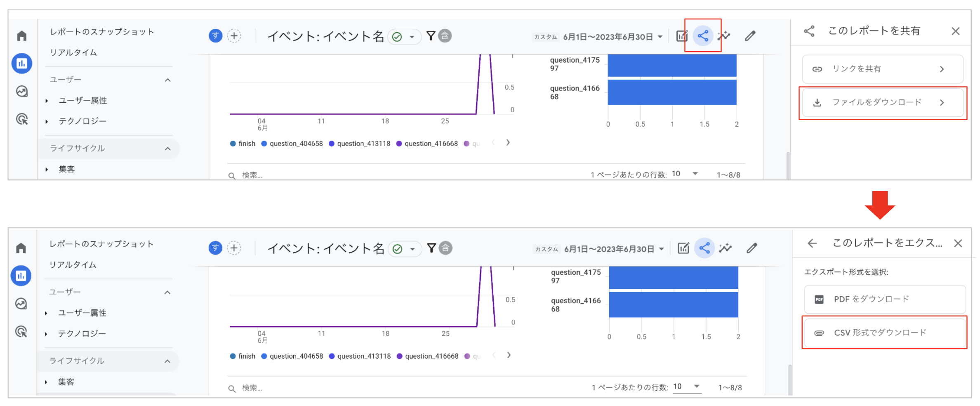Click Home icon in the export-panel view
This screenshot has height=406, width=980.
21,248
